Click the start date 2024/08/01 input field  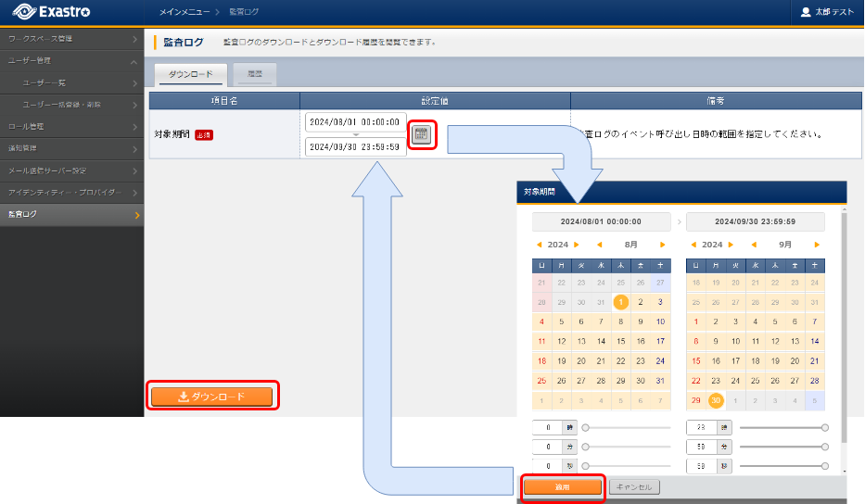point(355,122)
